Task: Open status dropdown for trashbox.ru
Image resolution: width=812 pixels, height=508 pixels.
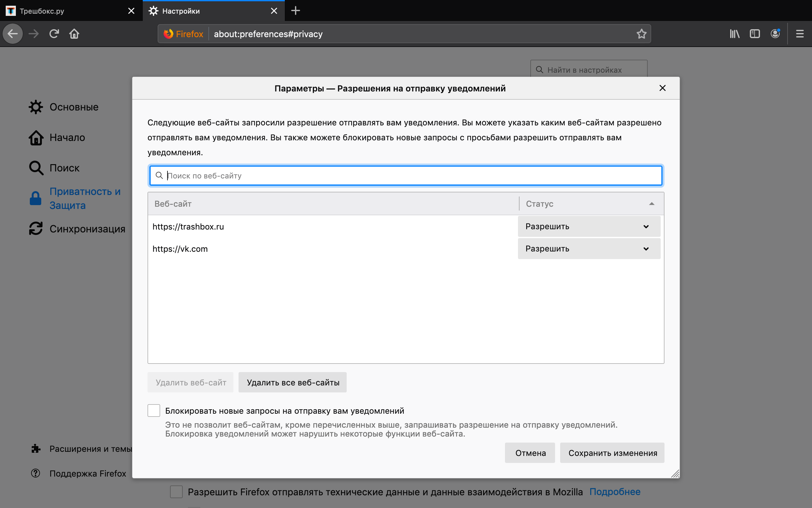Action: coord(589,226)
